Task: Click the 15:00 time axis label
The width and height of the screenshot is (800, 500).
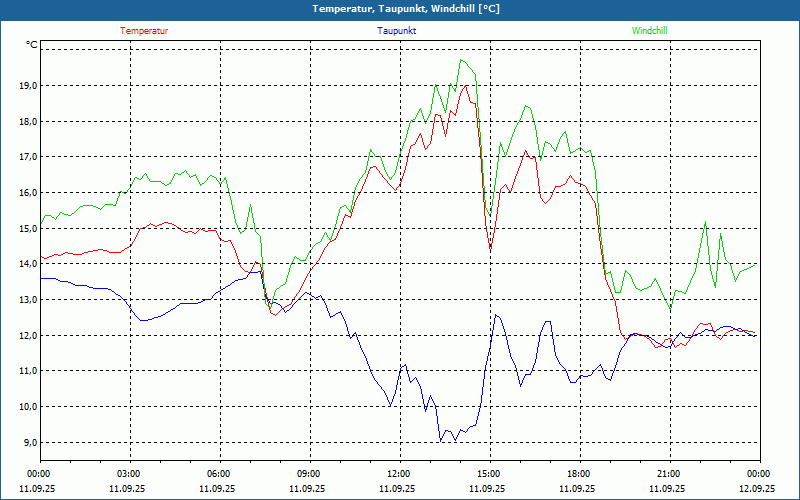Action: point(488,474)
